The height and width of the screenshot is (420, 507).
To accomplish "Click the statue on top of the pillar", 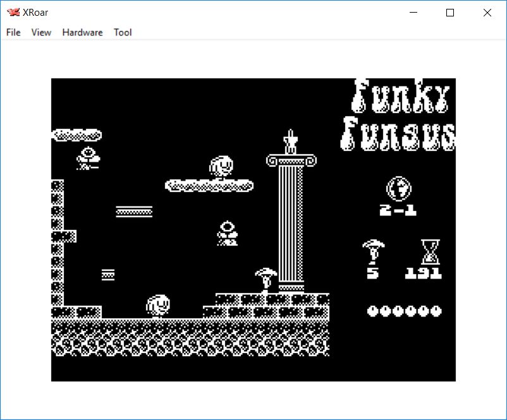I will pos(291,142).
